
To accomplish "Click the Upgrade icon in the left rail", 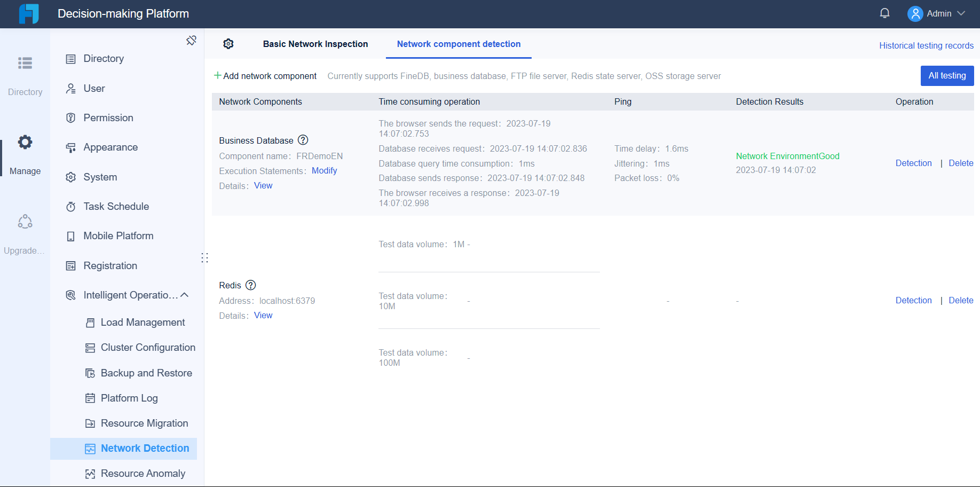I will [25, 221].
